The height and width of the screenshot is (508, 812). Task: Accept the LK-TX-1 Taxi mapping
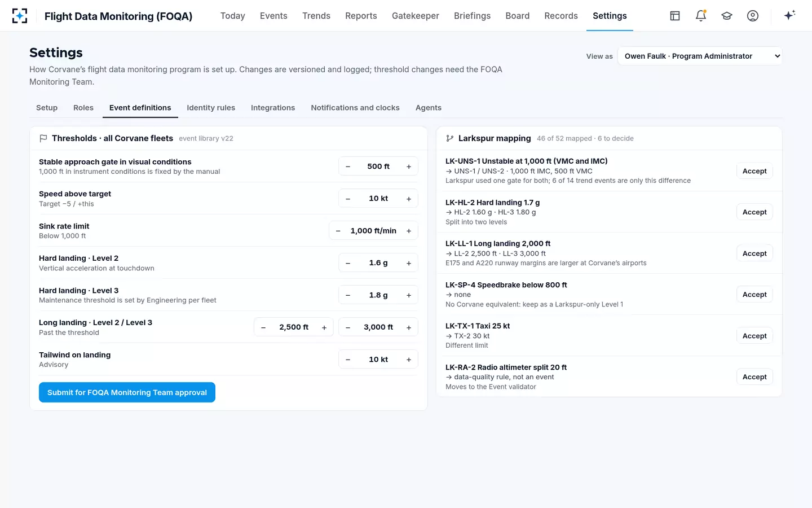[x=754, y=336]
